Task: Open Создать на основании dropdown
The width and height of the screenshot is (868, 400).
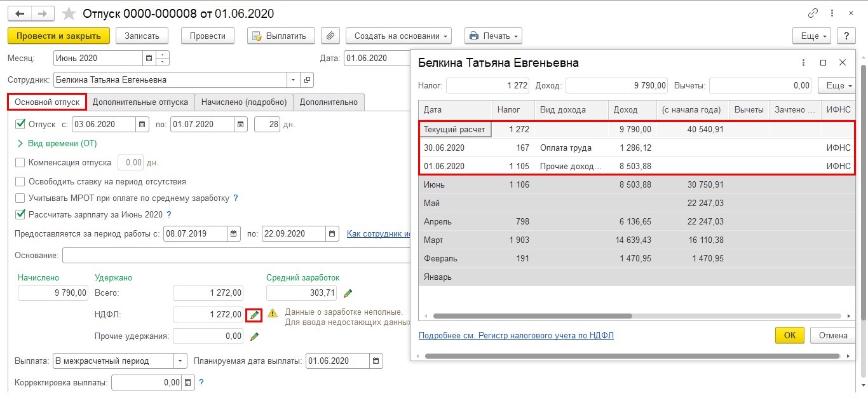Action: [399, 36]
